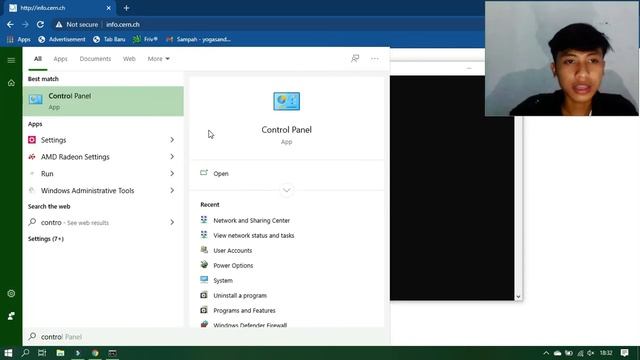Open the search options ellipsis menu
This screenshot has width=640, height=360.
point(375,59)
